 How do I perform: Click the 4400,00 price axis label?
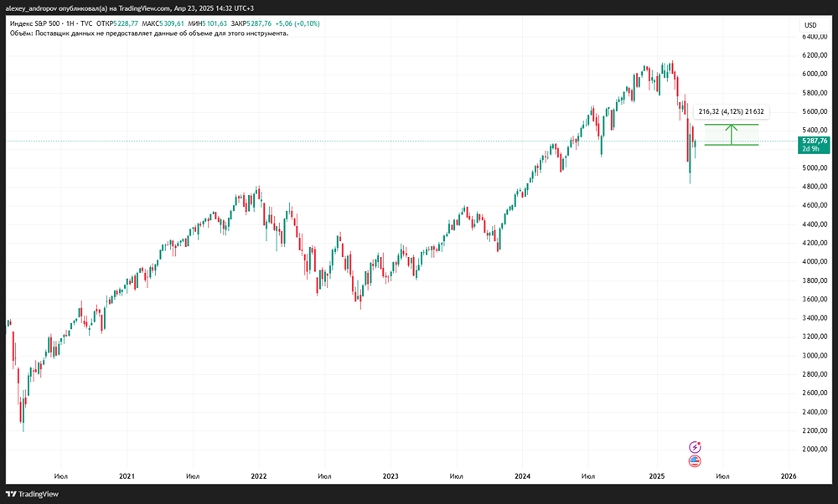point(815,224)
